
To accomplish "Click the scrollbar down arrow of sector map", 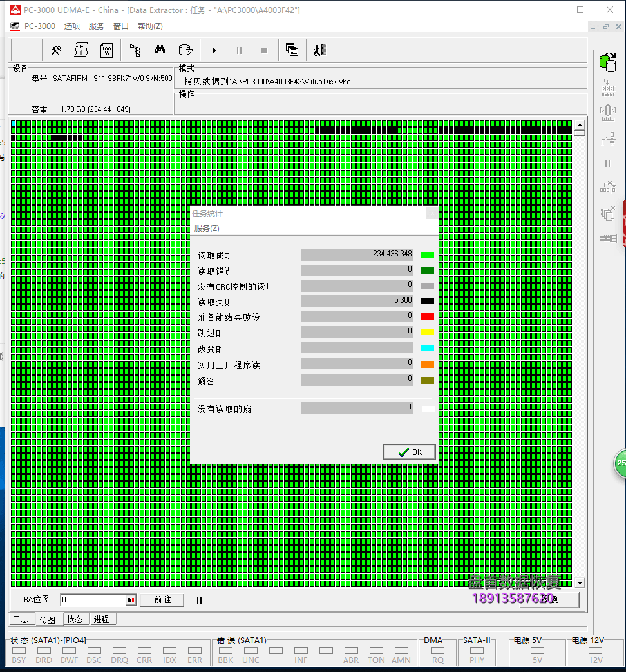I will (580, 583).
